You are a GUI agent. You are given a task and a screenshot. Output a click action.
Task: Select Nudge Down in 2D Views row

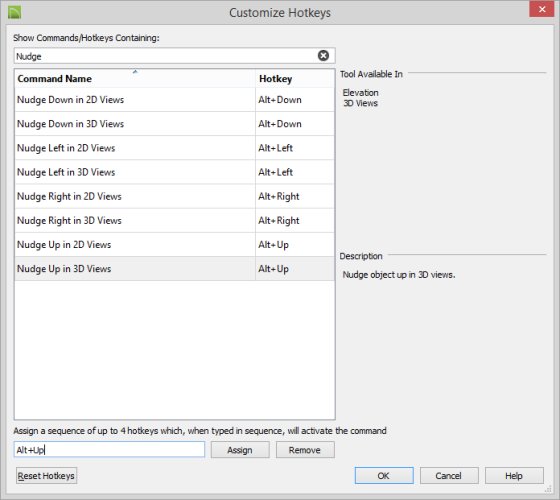pos(175,100)
